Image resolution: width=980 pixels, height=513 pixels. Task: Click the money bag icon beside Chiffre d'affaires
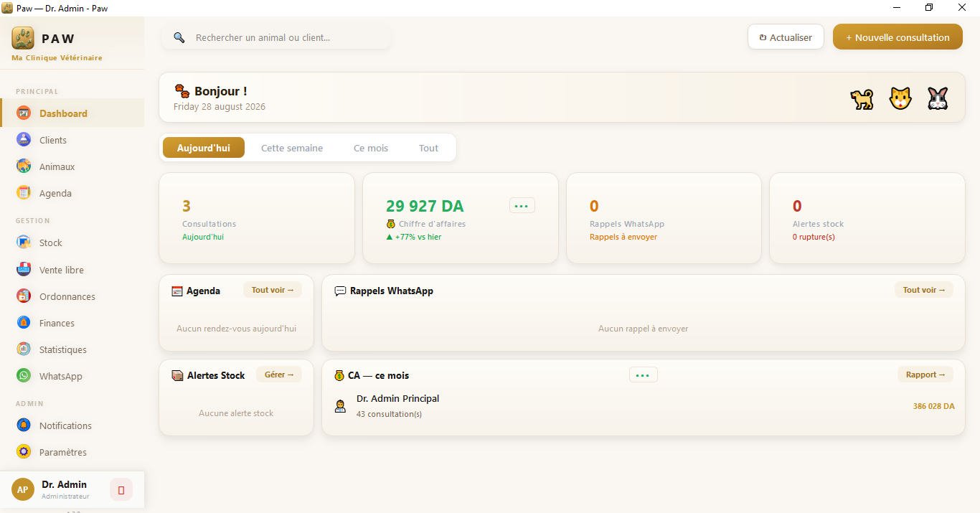pos(391,224)
